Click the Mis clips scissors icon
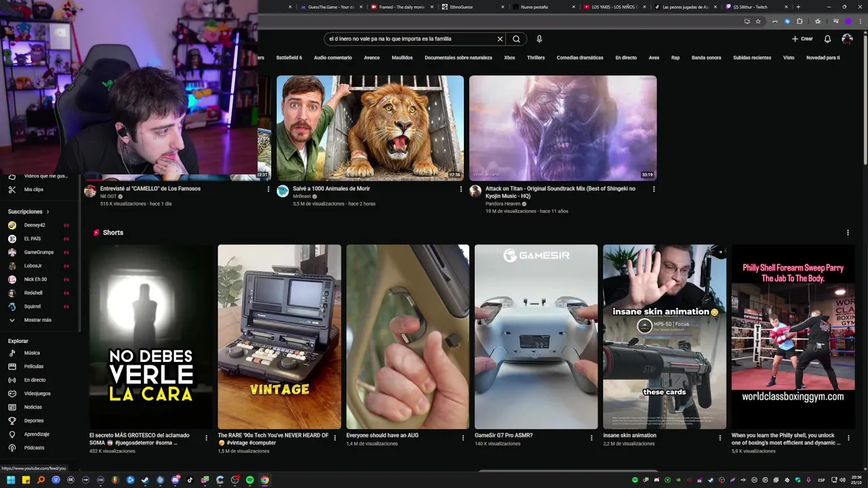868x488 pixels. click(12, 190)
